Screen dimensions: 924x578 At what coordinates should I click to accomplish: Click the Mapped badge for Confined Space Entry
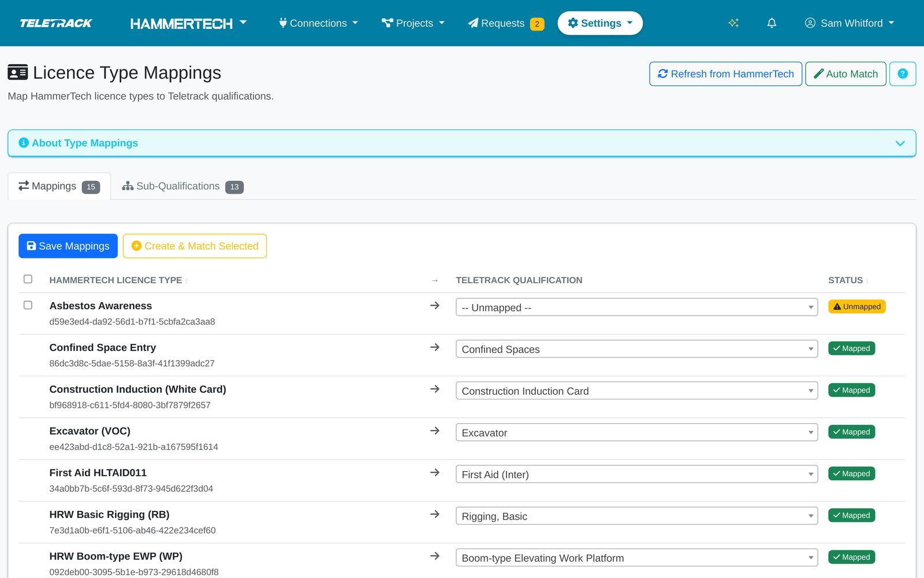pos(852,349)
